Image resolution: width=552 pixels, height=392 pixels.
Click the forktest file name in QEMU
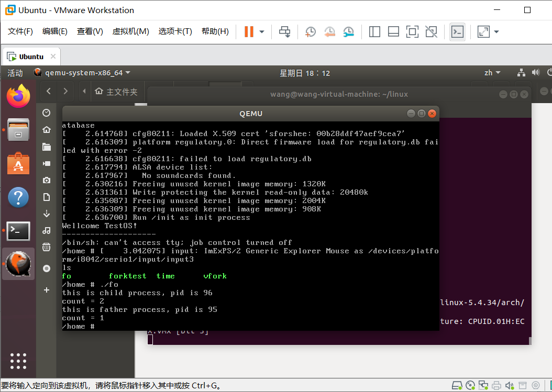(x=127, y=276)
